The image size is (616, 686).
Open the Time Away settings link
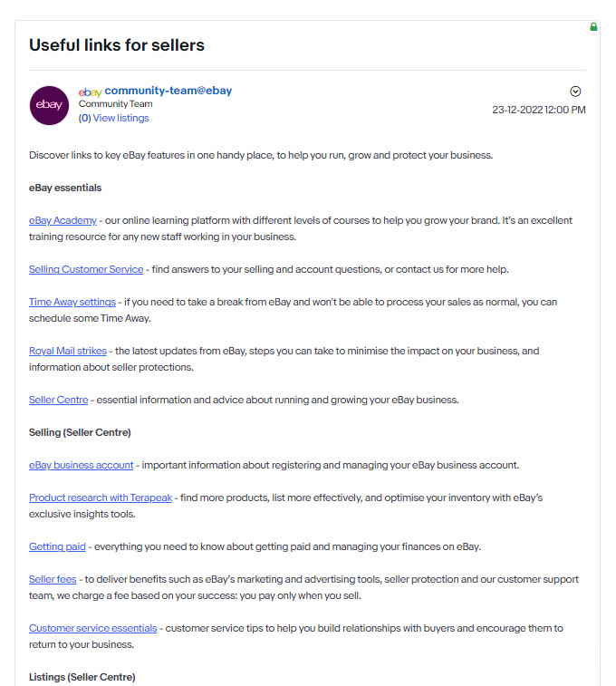pyautogui.click(x=72, y=302)
